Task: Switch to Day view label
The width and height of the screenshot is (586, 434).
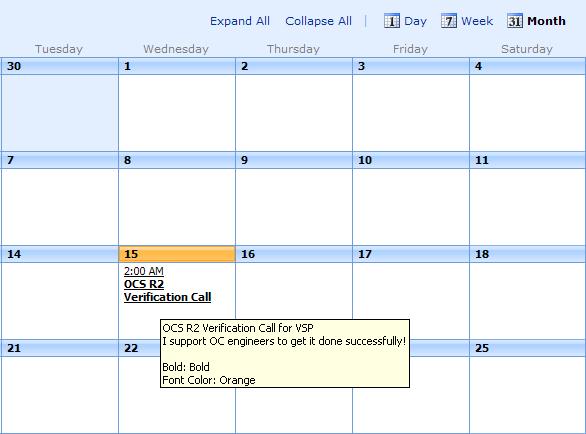Action: (416, 21)
